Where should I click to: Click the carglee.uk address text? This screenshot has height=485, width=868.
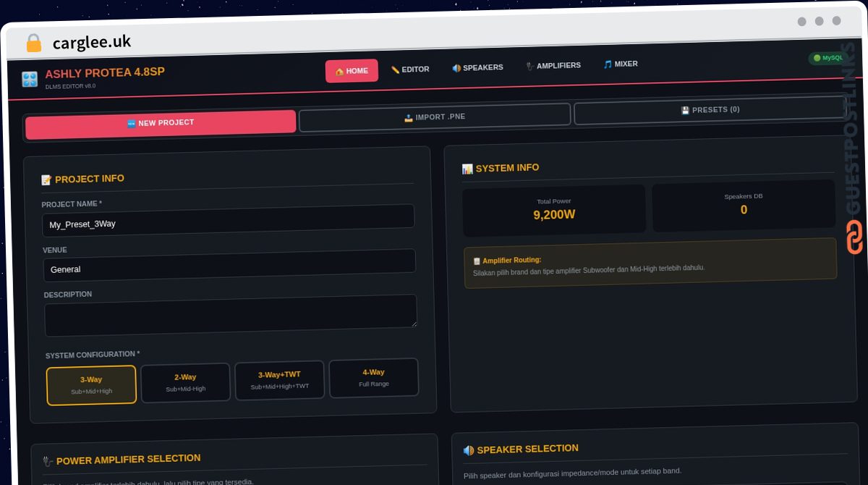(x=92, y=42)
